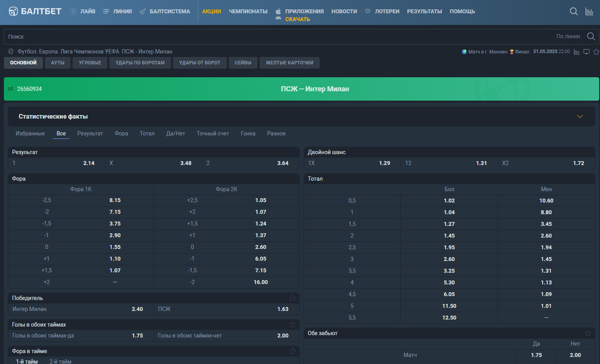Click the Android icon next to Скачать
600x364 pixels.
(x=278, y=18)
